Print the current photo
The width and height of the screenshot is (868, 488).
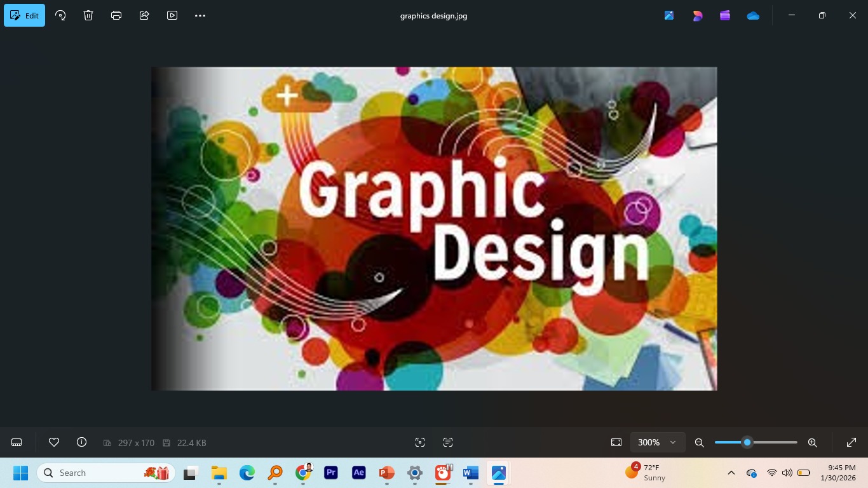pos(116,15)
